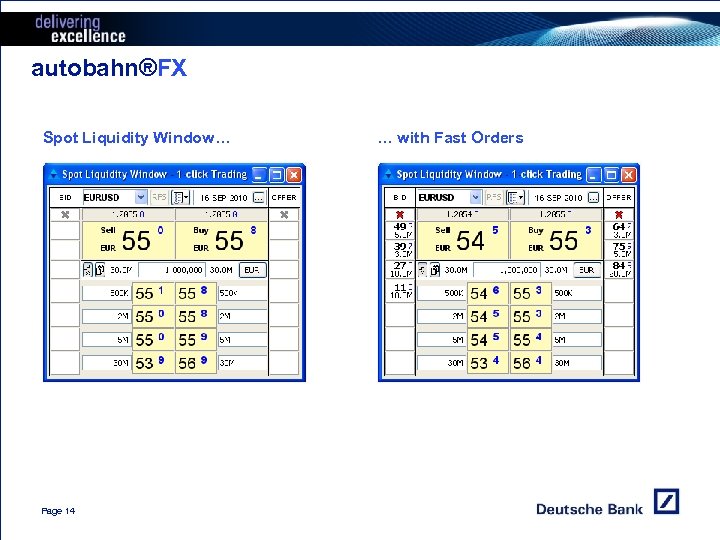Open the EURUSD currency pair dropdown in the window without fast orders
This screenshot has height=540, width=720.
pos(141,197)
